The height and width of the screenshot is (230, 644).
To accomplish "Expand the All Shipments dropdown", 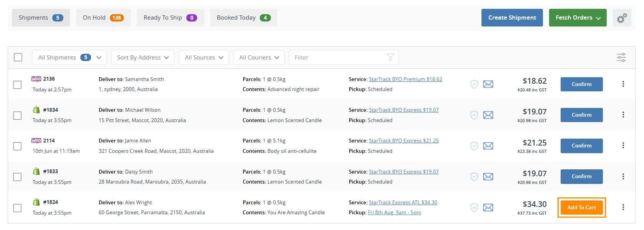I will click(x=69, y=58).
